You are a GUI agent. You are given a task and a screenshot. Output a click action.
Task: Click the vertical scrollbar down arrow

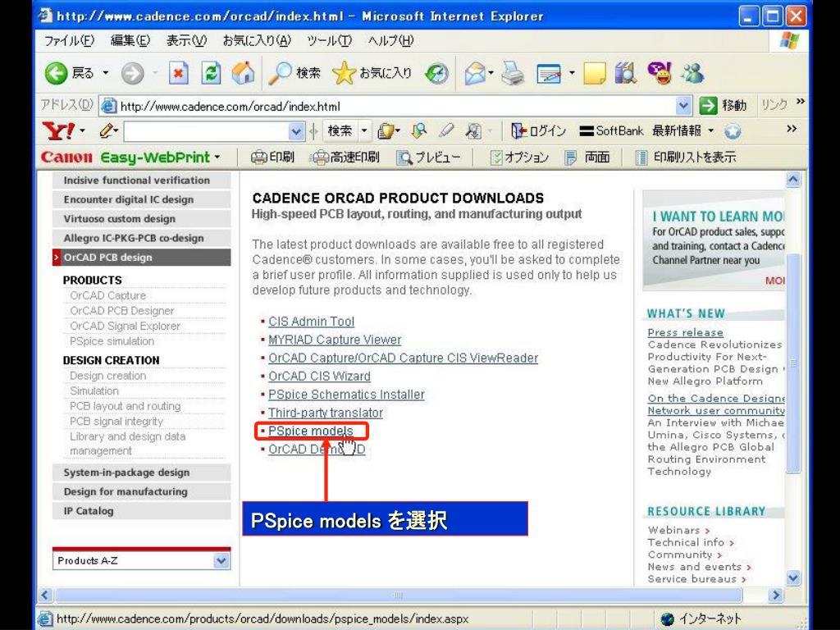793,578
